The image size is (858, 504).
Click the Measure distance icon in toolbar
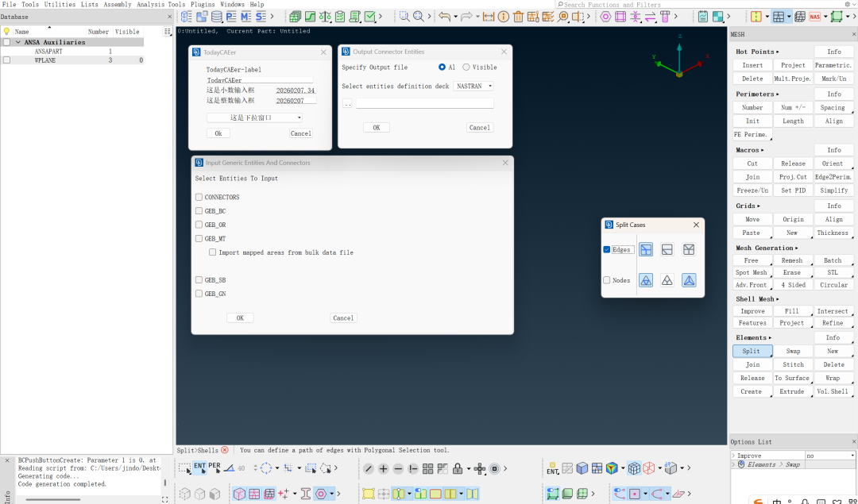(x=489, y=17)
